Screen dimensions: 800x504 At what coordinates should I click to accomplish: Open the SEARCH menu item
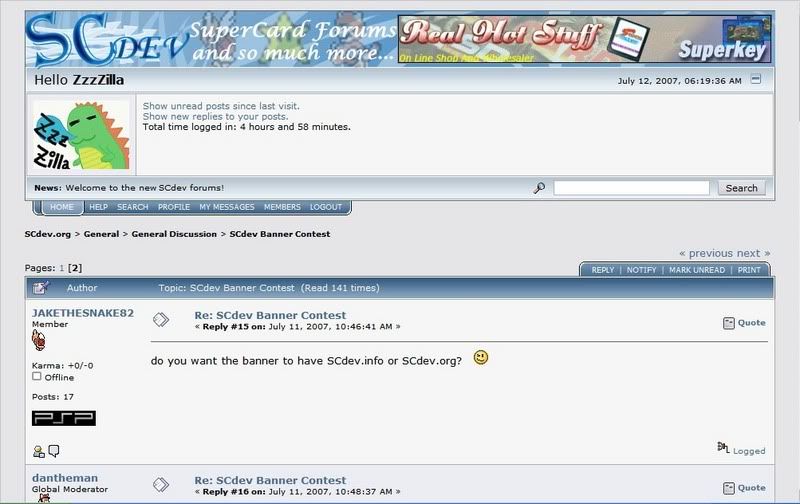[x=133, y=207]
